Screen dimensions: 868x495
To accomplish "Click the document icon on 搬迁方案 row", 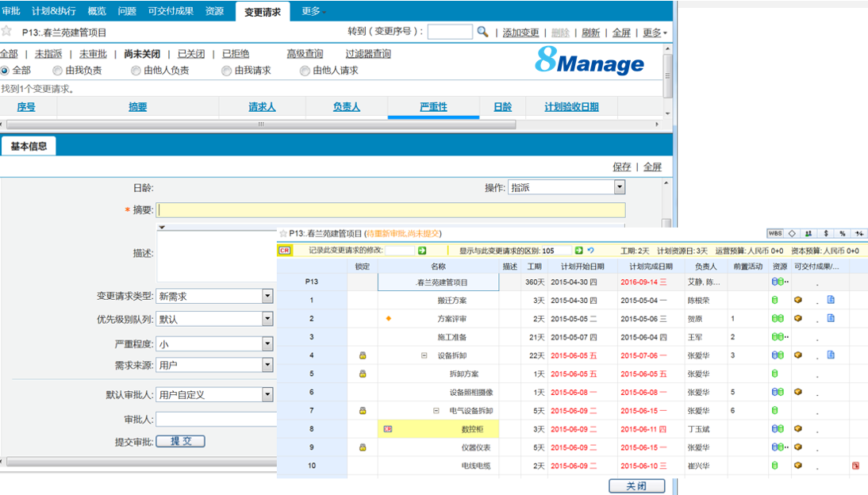I will tap(831, 300).
